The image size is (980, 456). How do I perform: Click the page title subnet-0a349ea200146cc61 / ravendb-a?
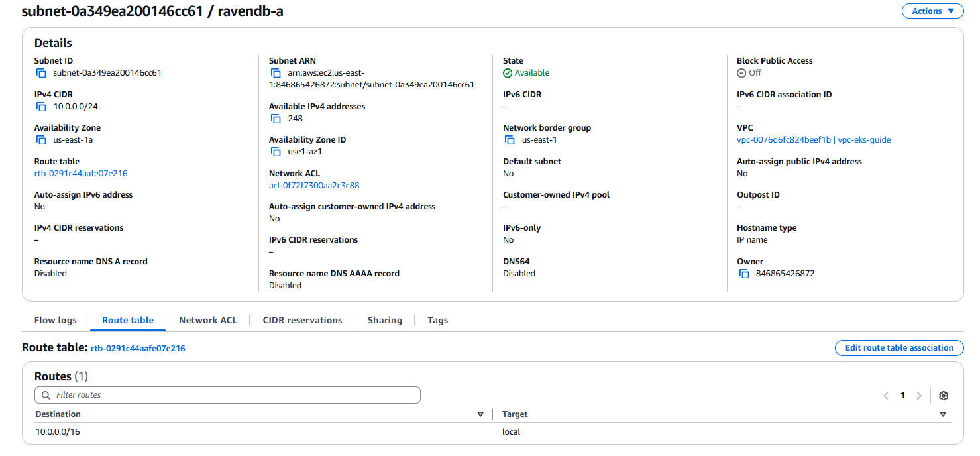(x=152, y=11)
